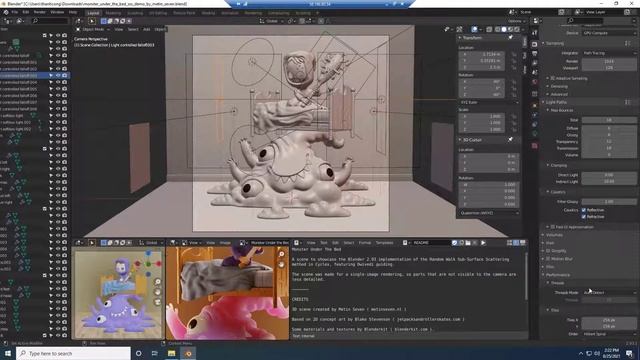640x360 pixels.
Task: Click Indirect Light clamping value slider
Action: pyautogui.click(x=609, y=181)
